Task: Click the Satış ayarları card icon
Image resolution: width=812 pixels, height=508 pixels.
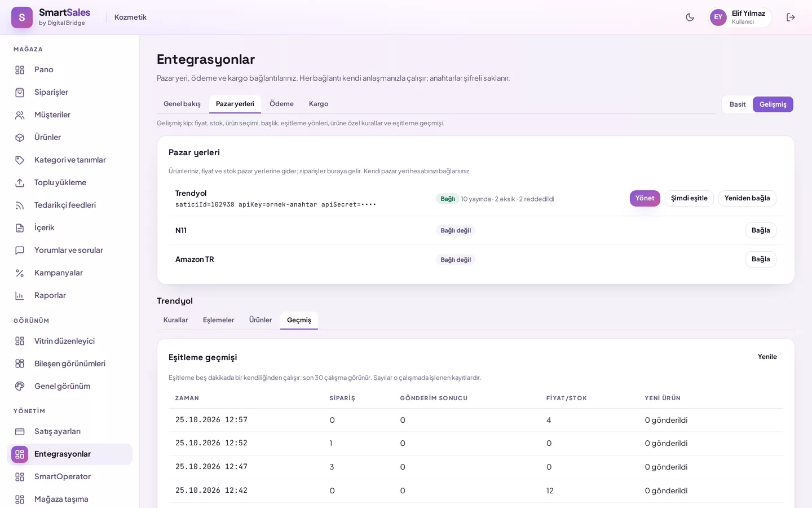Action: pyautogui.click(x=20, y=432)
